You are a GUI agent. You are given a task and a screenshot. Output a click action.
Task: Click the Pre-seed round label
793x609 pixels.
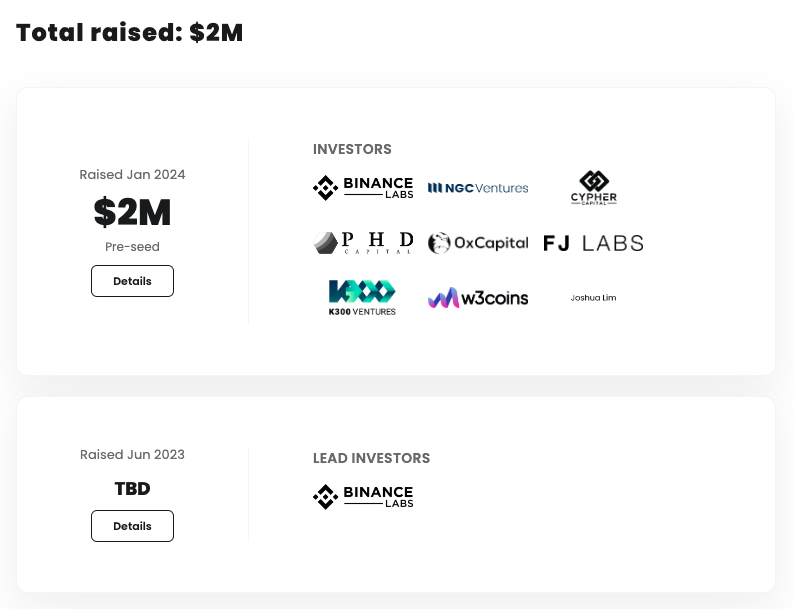tap(132, 247)
